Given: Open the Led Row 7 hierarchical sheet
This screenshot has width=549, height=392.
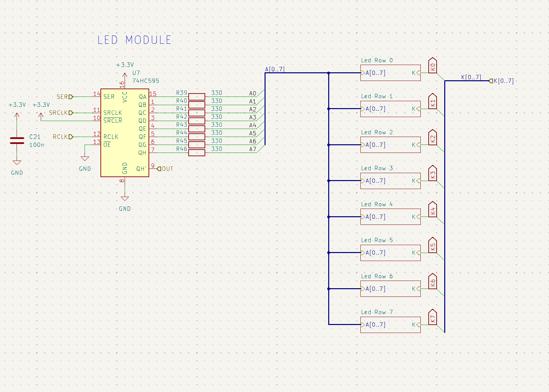Looking at the screenshot, I should (390, 325).
